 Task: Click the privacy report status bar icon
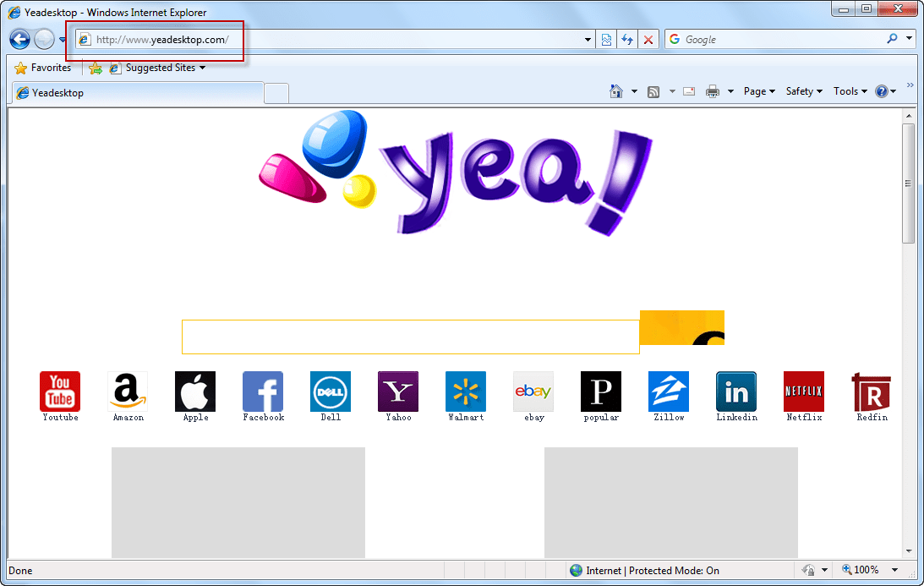(x=808, y=571)
